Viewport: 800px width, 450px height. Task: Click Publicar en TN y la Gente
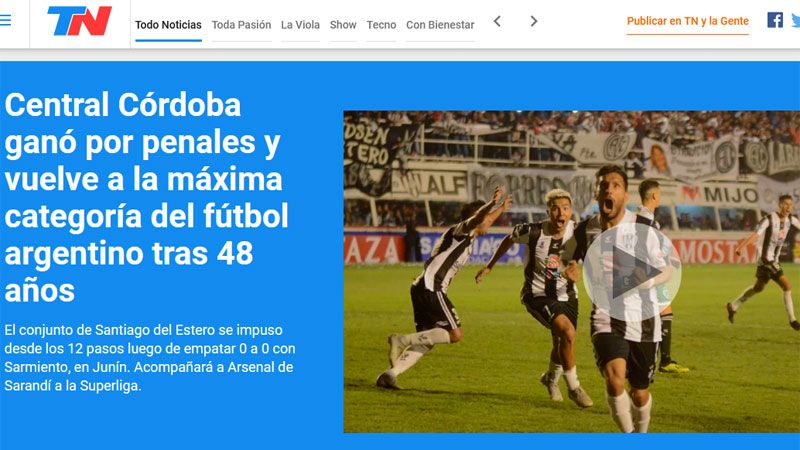point(688,21)
